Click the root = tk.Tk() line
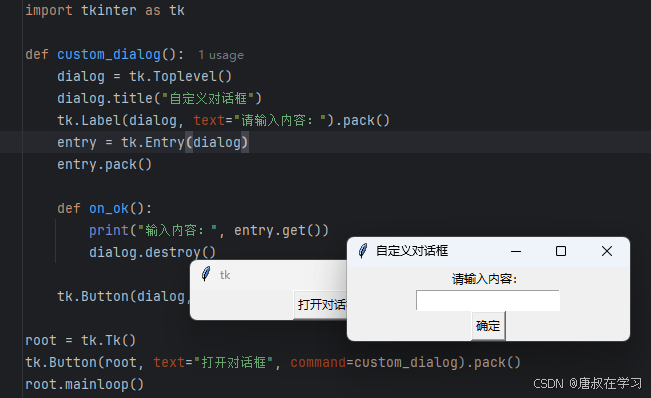 click(x=81, y=340)
